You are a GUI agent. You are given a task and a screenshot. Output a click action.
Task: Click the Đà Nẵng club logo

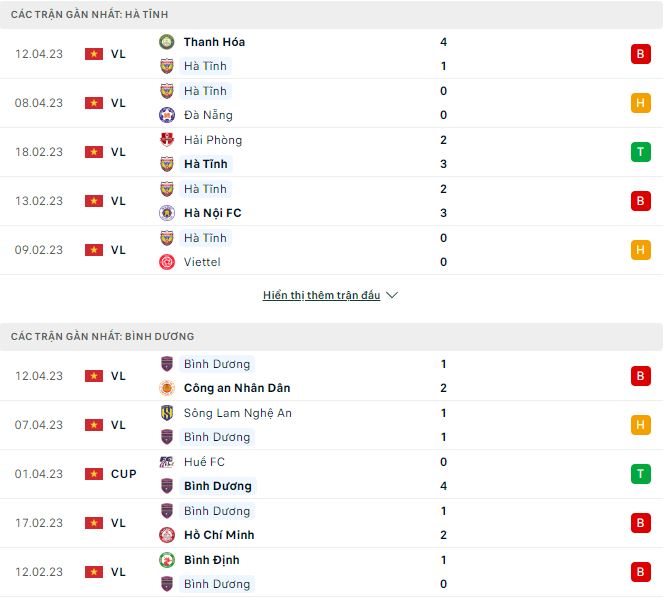[167, 115]
